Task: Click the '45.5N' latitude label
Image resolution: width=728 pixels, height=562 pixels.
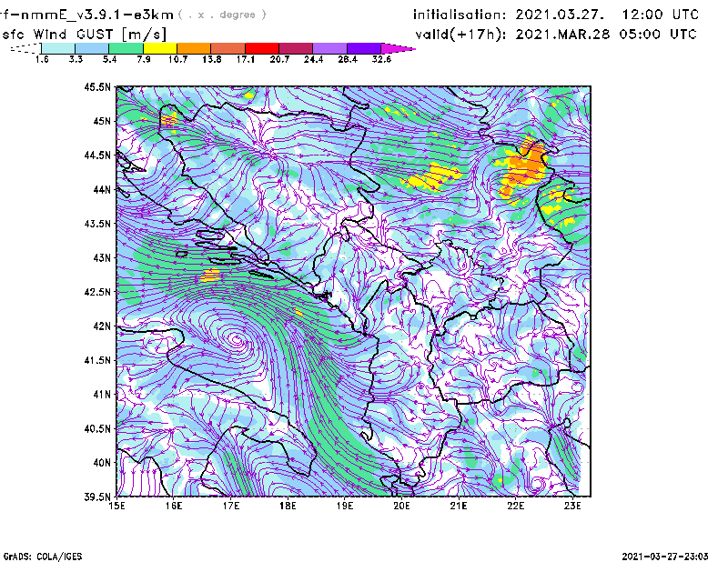Action: pos(97,86)
